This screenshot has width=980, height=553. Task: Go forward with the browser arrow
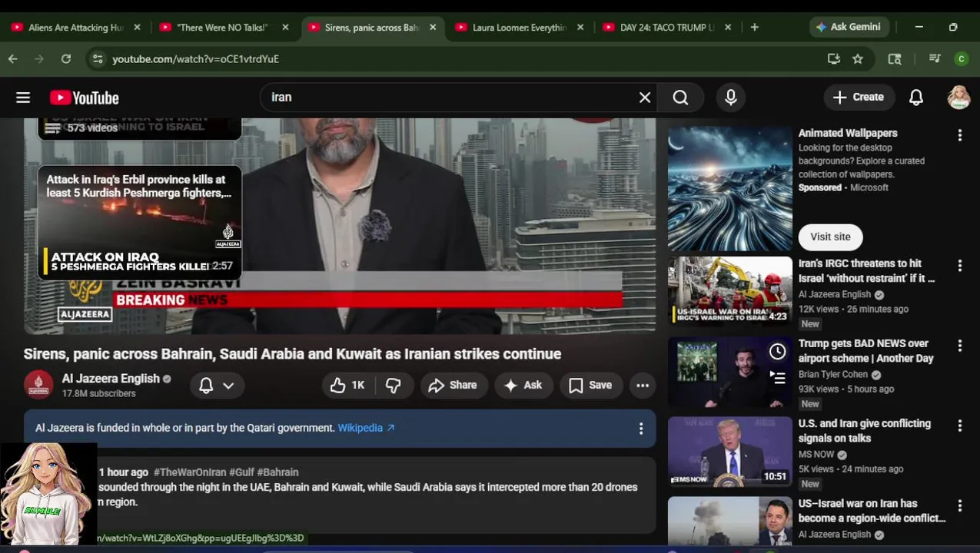point(39,58)
